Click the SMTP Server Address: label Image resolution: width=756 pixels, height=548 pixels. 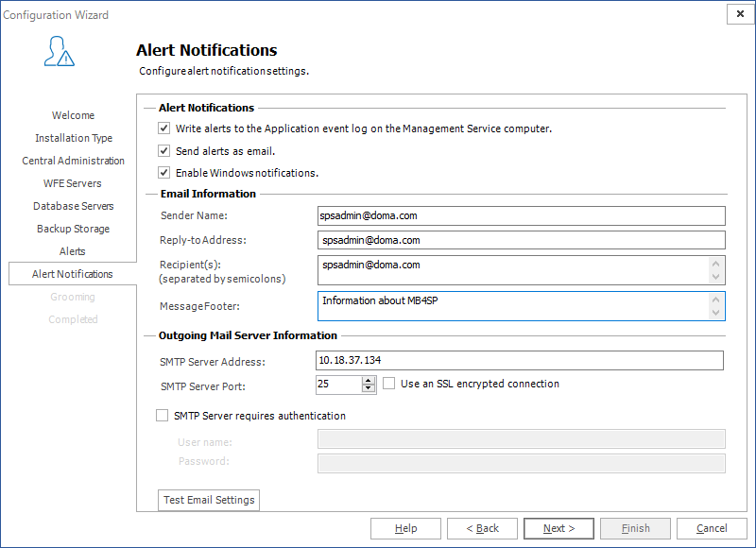[x=213, y=362]
